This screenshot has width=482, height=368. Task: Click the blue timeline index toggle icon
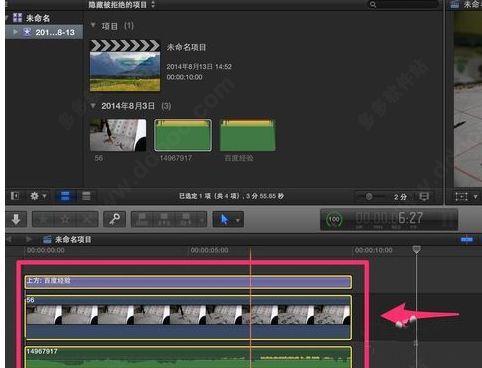point(467,239)
